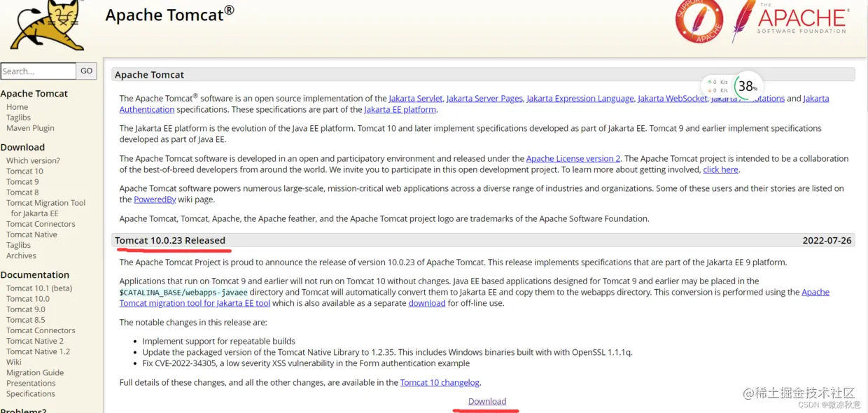This screenshot has width=868, height=413.
Task: Follow the 'click here' getting involved link
Action: [x=721, y=169]
